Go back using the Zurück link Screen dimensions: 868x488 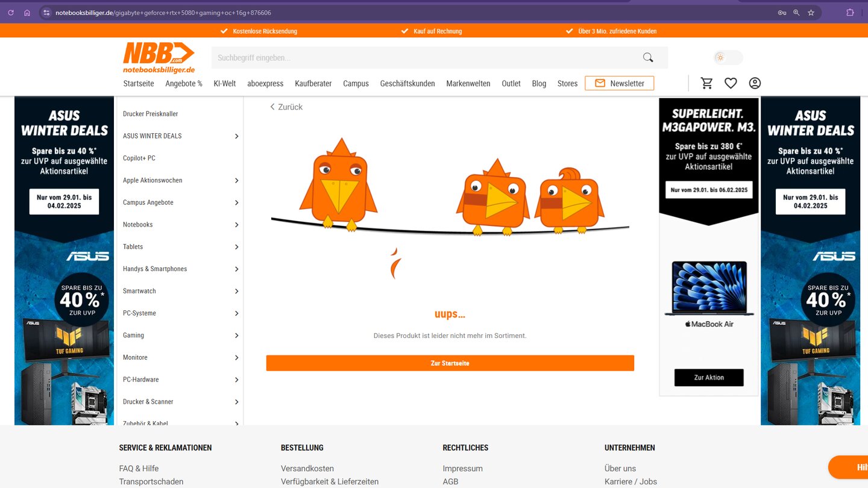click(286, 107)
